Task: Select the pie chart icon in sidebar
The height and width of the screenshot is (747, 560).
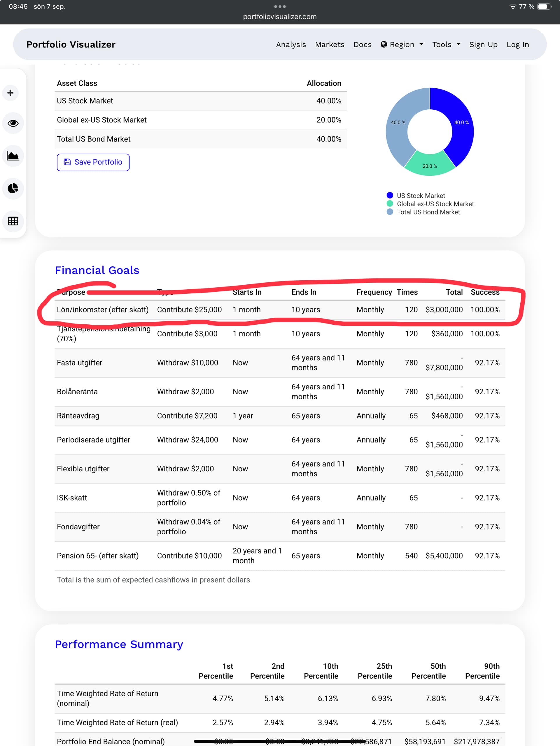Action: pos(13,188)
